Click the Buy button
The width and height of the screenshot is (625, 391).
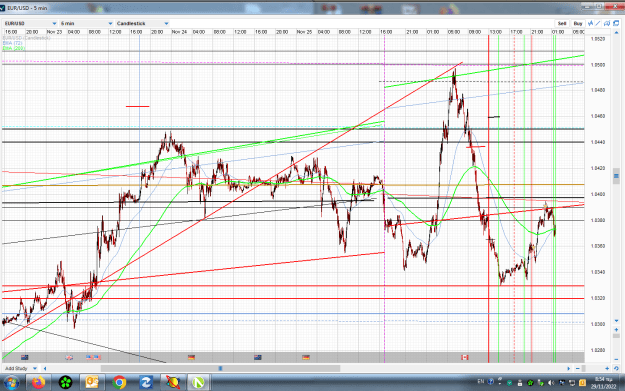point(578,24)
